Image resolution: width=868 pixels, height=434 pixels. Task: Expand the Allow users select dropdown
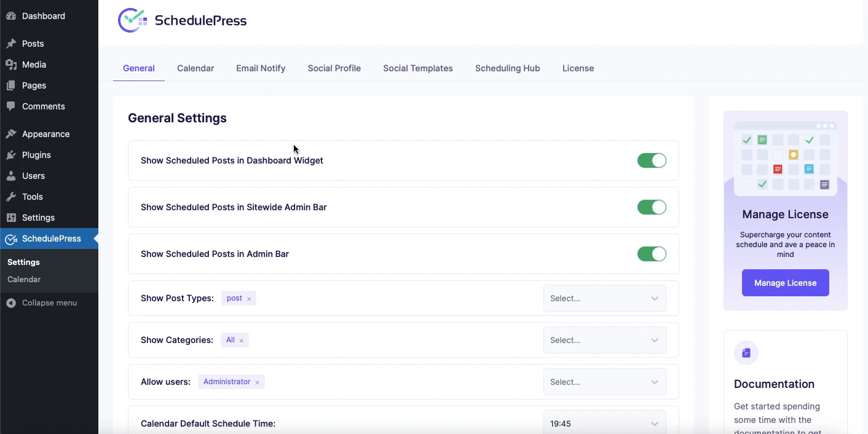pyautogui.click(x=604, y=382)
